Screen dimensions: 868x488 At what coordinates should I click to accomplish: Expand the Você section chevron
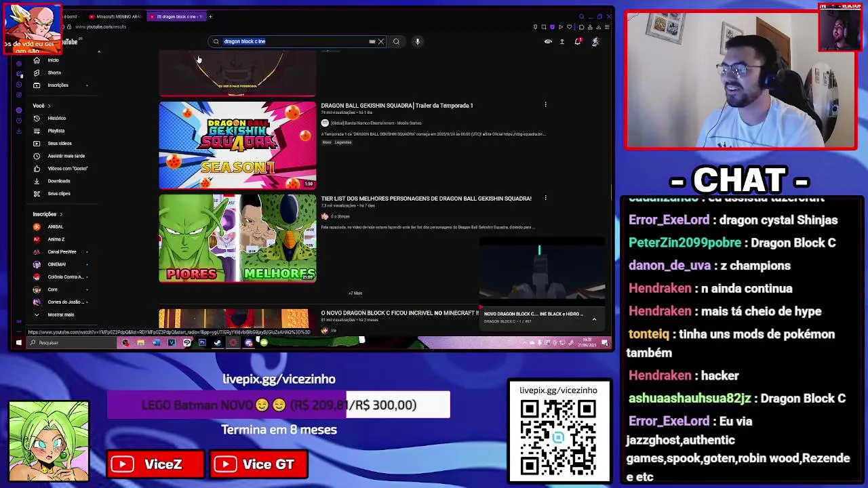click(49, 106)
